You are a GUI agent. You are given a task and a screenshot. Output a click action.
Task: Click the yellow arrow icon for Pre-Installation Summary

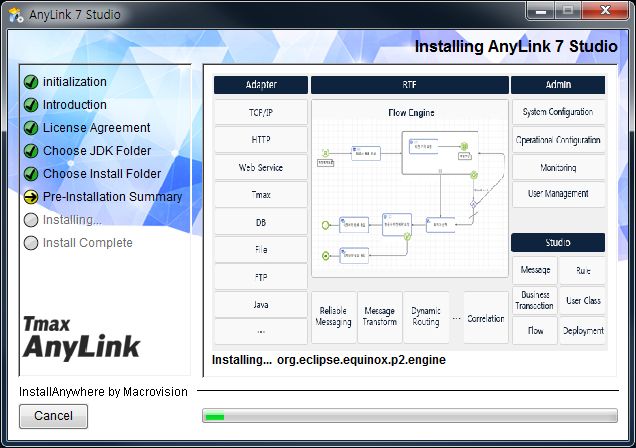tap(31, 197)
